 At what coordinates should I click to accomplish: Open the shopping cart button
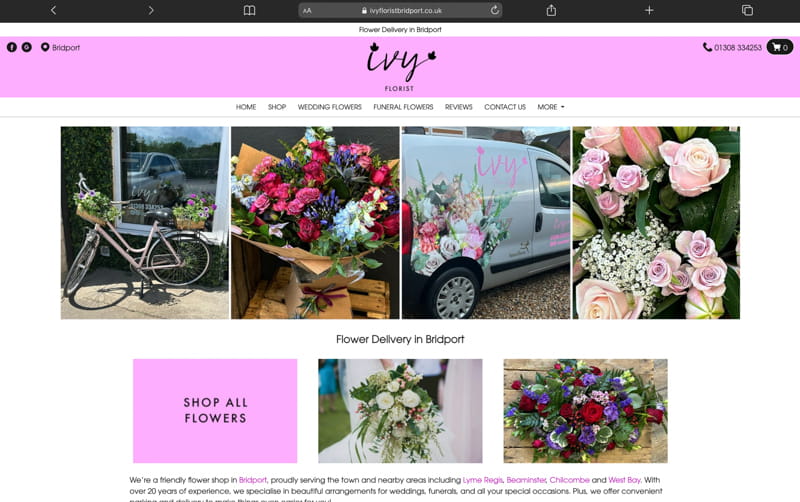[x=780, y=47]
